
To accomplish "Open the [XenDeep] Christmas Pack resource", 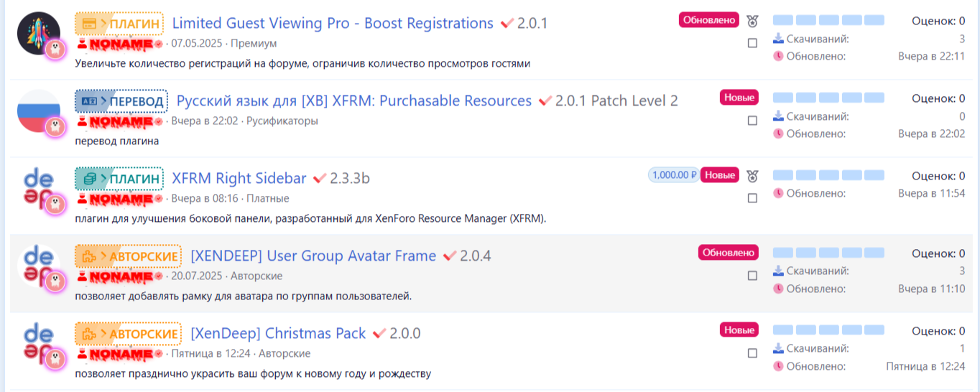I will coord(278,334).
